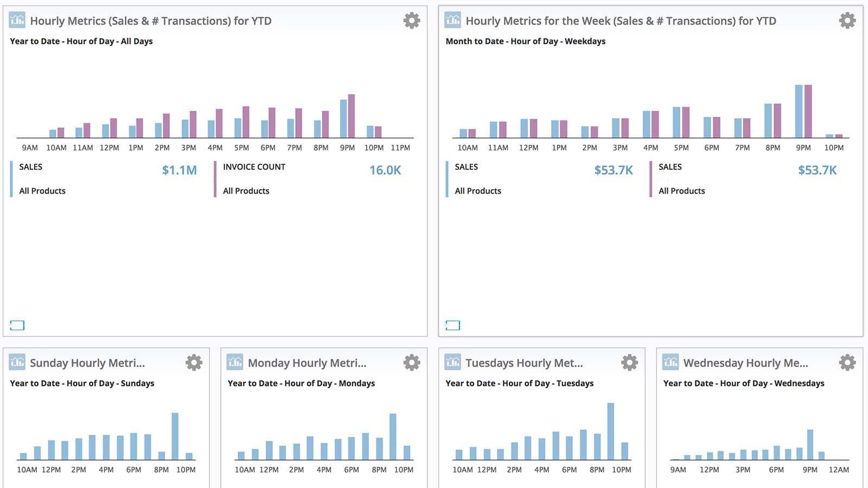The width and height of the screenshot is (868, 488).
Task: Click the blue 5PM bar in Weekdays chart
Action: 676,123
